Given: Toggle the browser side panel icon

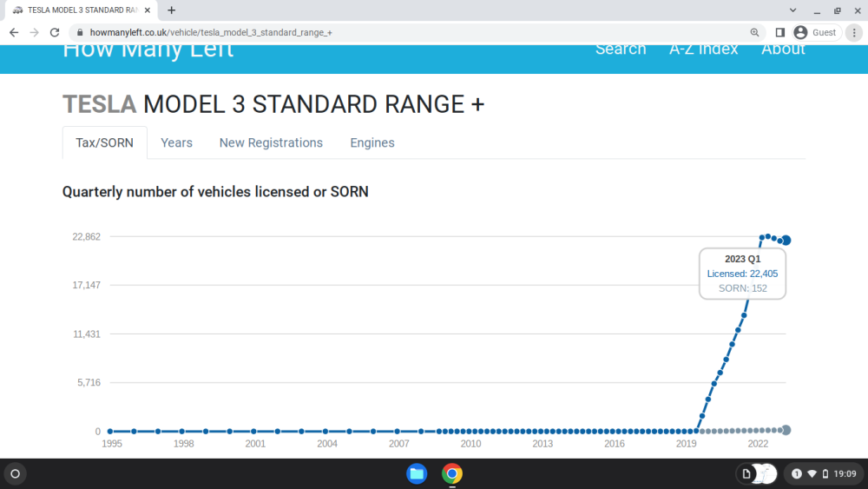Looking at the screenshot, I should (780, 33).
